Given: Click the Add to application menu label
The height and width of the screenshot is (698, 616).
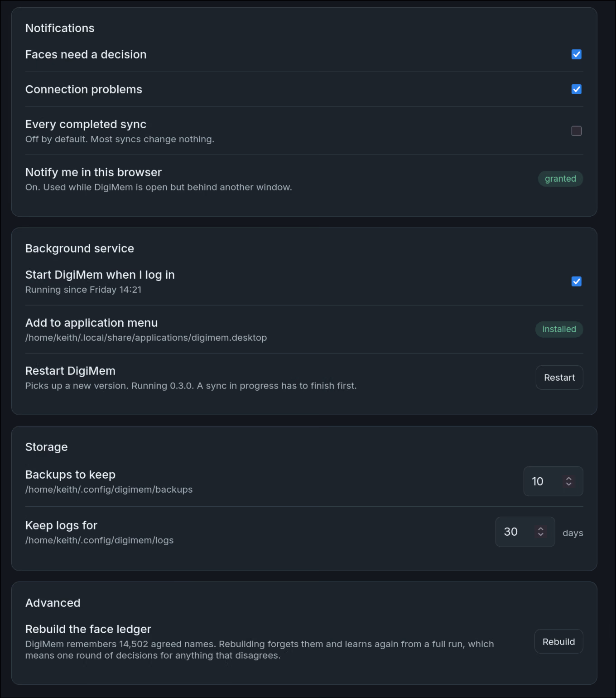Looking at the screenshot, I should point(91,323).
